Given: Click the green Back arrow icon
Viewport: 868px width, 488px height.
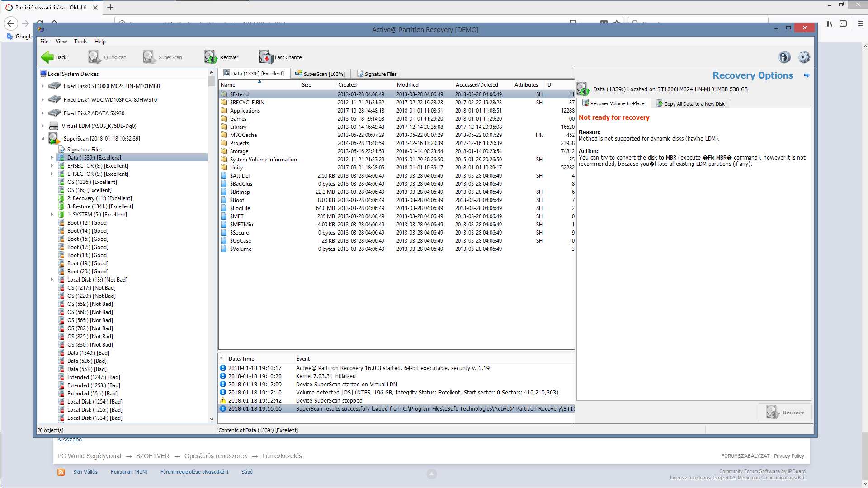Looking at the screenshot, I should 47,57.
